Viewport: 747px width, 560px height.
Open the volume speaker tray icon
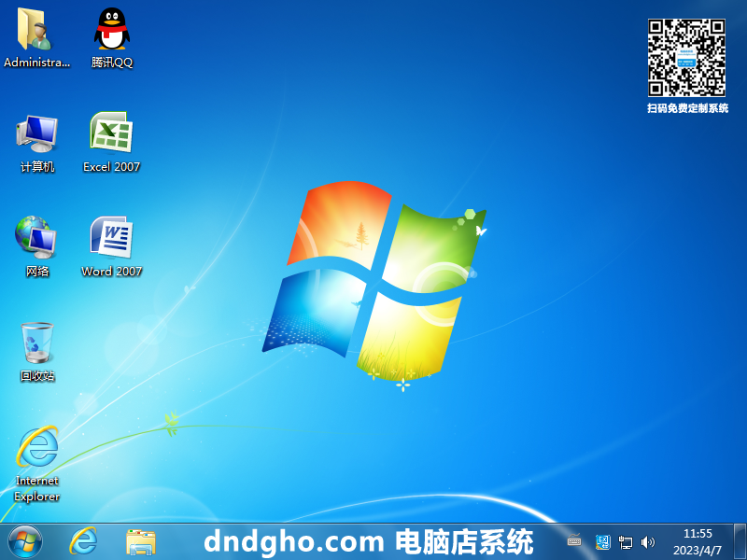click(647, 542)
